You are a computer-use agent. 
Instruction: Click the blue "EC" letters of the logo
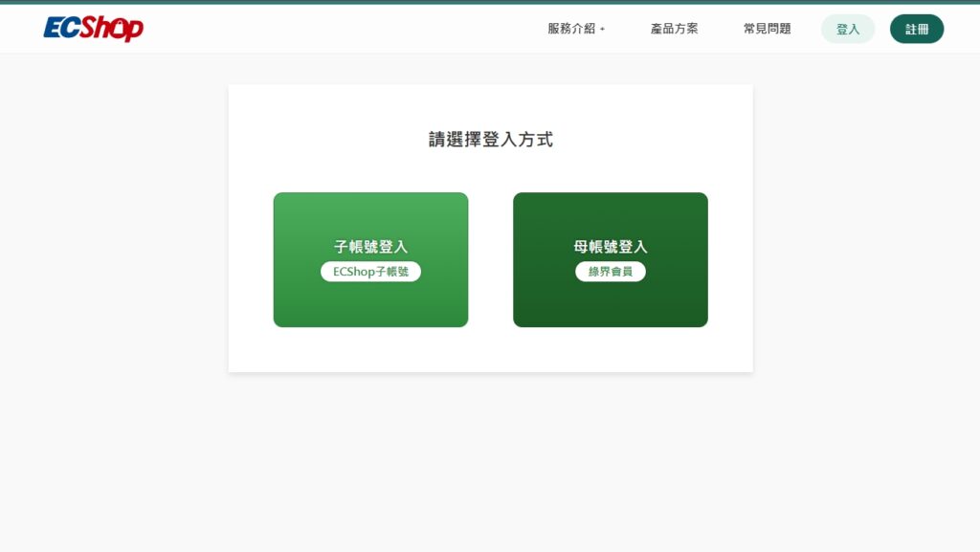click(61, 29)
